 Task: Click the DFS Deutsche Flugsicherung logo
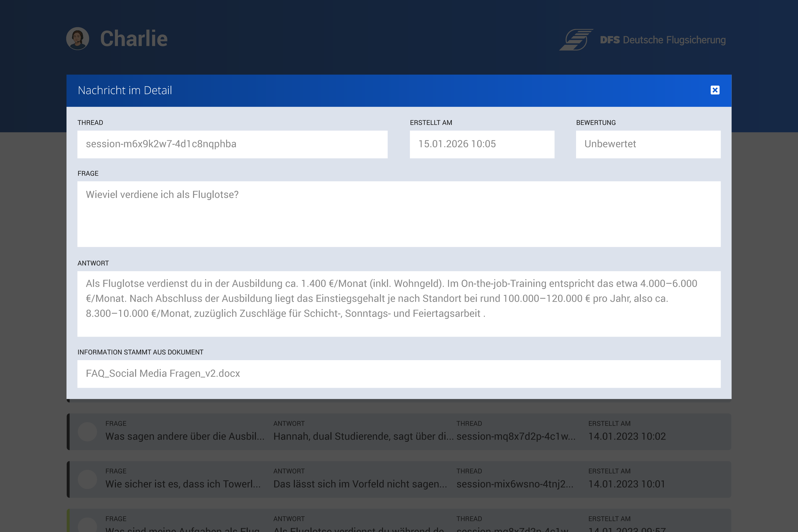point(642,40)
